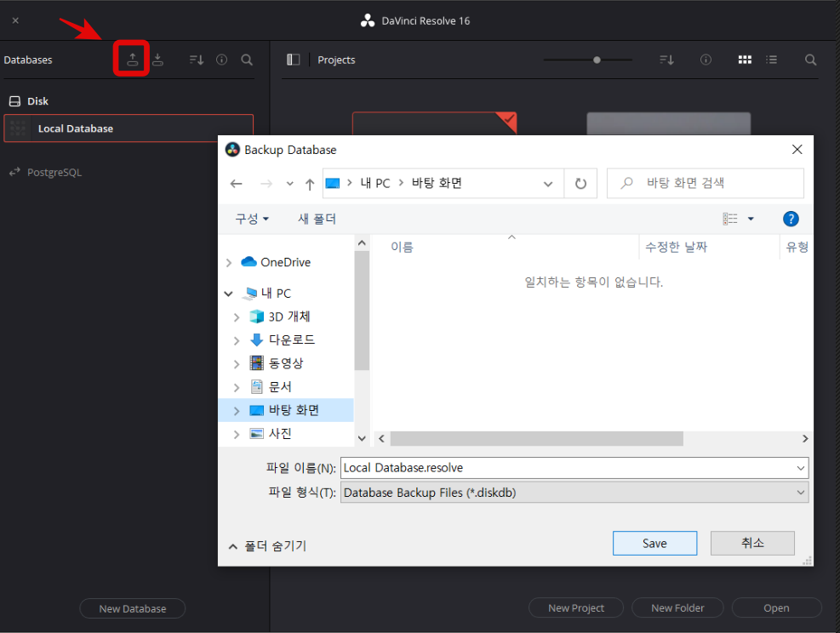
Task: Open search in the Projects panel
Action: pos(810,60)
